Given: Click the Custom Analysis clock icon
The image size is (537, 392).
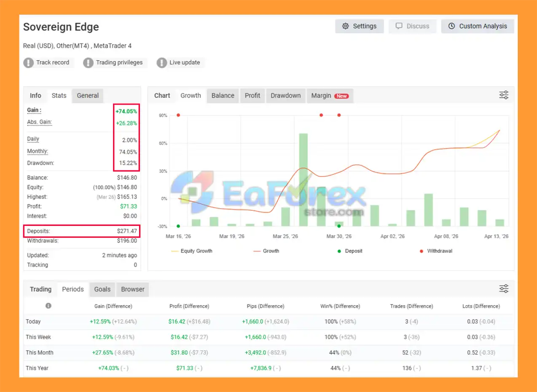Looking at the screenshot, I should [451, 26].
